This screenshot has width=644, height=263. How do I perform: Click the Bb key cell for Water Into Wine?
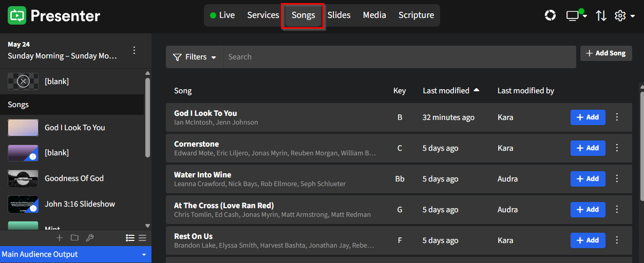400,179
